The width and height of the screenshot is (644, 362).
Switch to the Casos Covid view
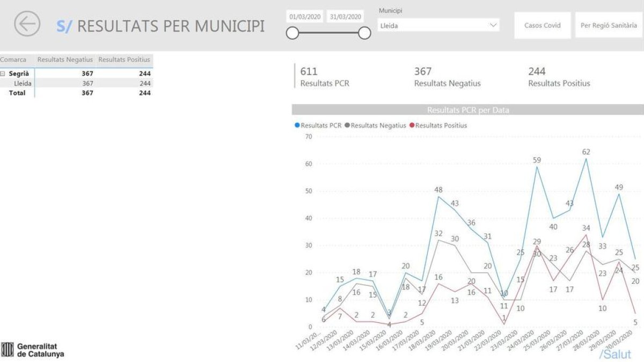[x=542, y=25]
